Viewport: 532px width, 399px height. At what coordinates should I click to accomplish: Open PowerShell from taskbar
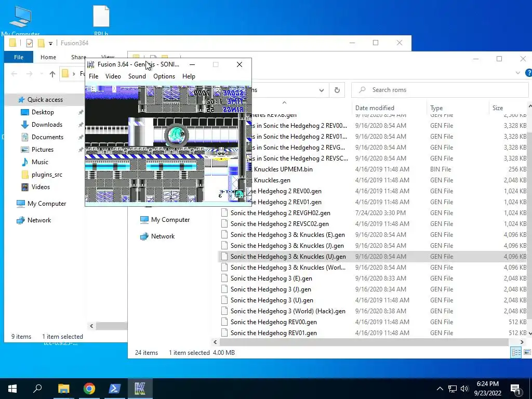(x=115, y=389)
